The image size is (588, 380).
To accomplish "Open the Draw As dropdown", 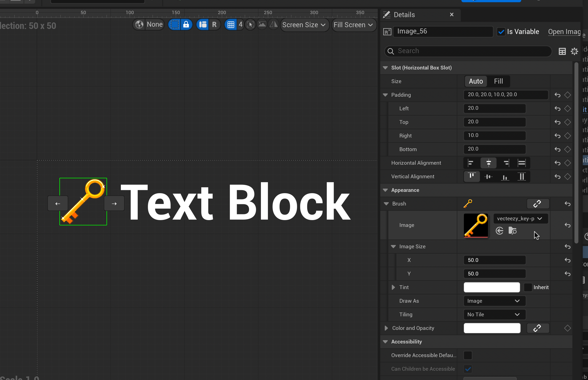I will 494,301.
